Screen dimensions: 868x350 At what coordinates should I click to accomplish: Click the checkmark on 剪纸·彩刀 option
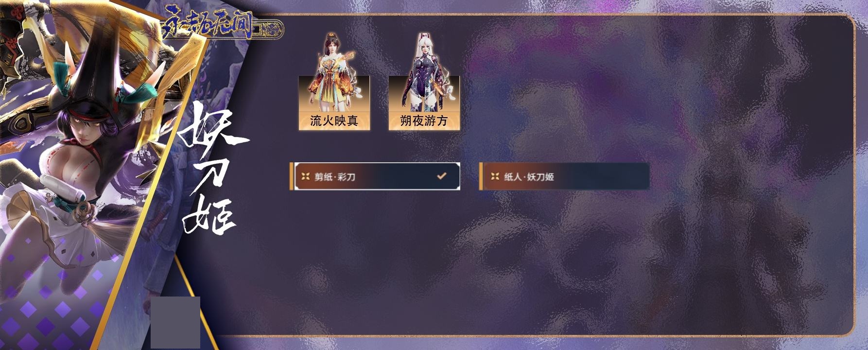[x=441, y=176]
